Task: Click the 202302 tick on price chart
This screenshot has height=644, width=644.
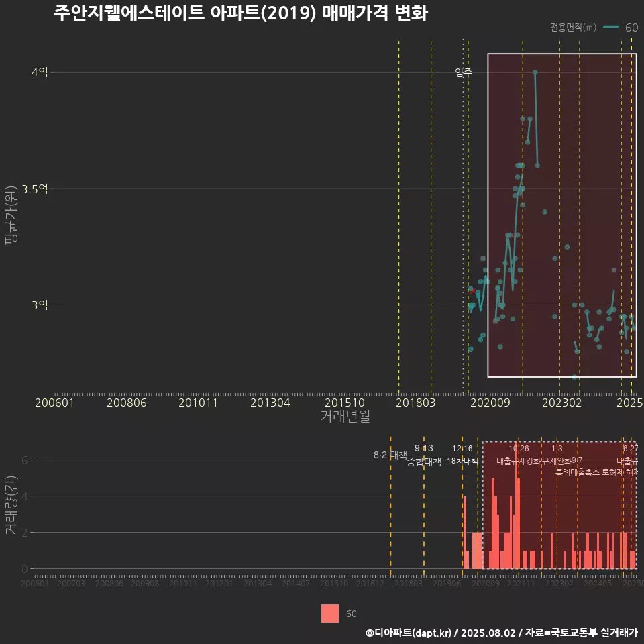Action: click(x=562, y=402)
